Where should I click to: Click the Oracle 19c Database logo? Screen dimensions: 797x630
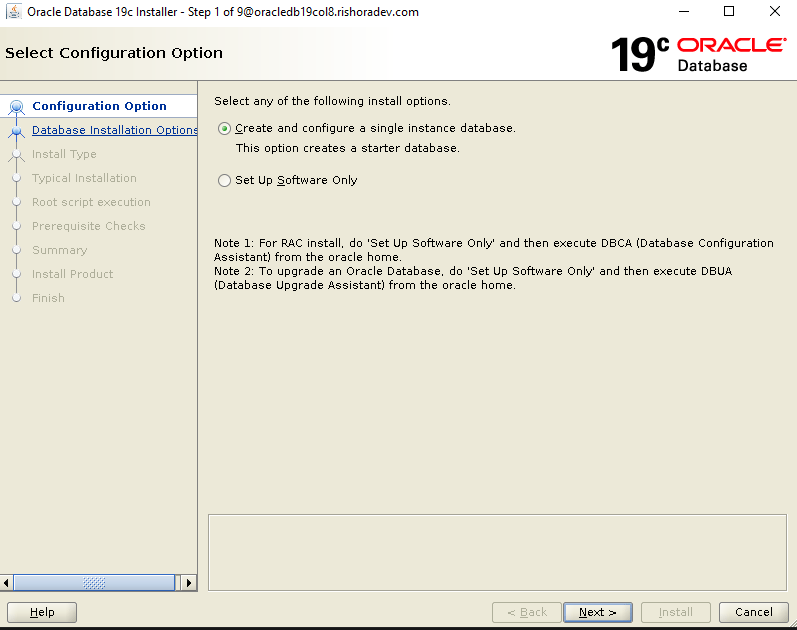[698, 54]
